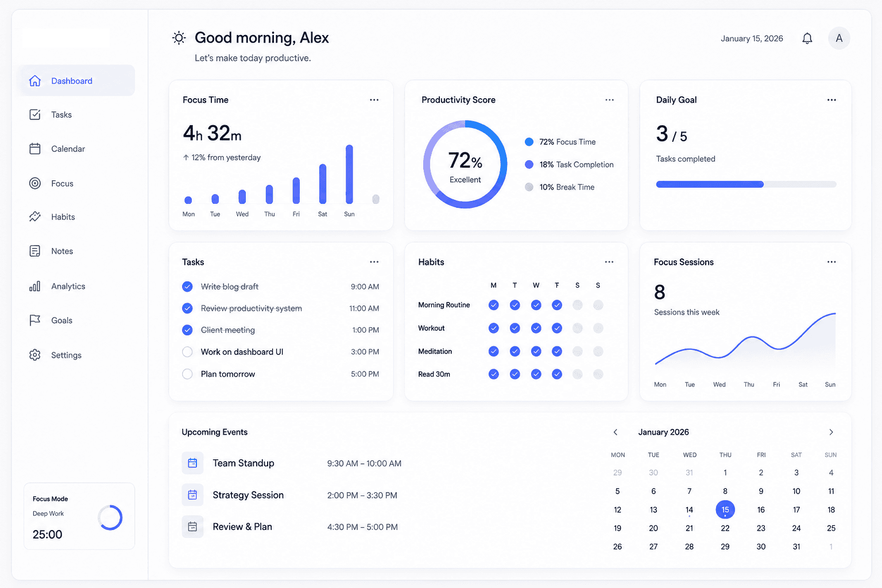Check off the Plan tomorrow task
Image resolution: width=882 pixels, height=588 pixels.
pos(187,374)
